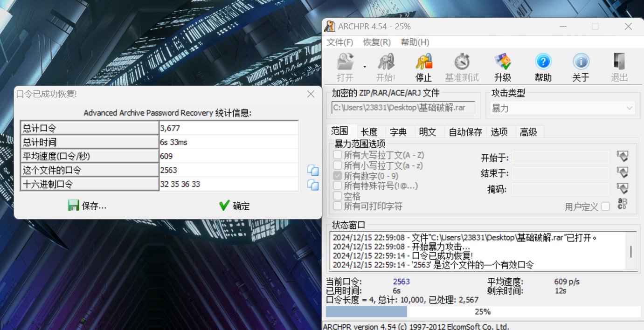This screenshot has height=330, width=644.
Task: Open the 恢复(R) menu
Action: pyautogui.click(x=377, y=42)
